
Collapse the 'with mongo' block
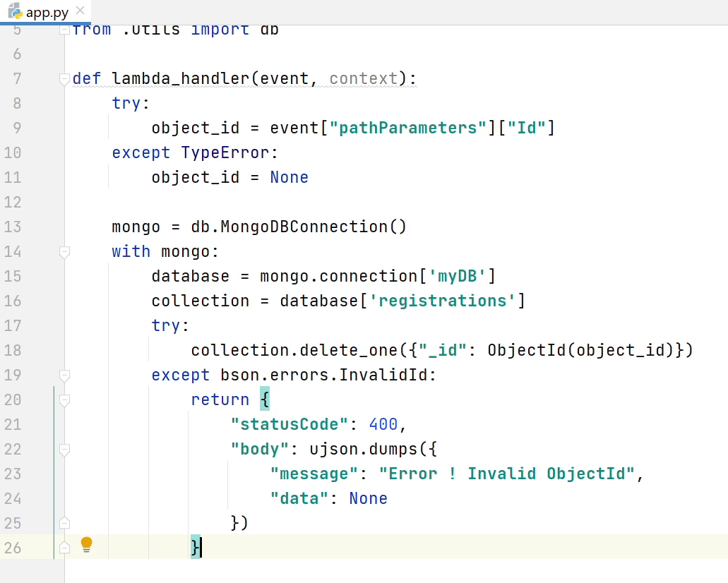pyautogui.click(x=64, y=252)
